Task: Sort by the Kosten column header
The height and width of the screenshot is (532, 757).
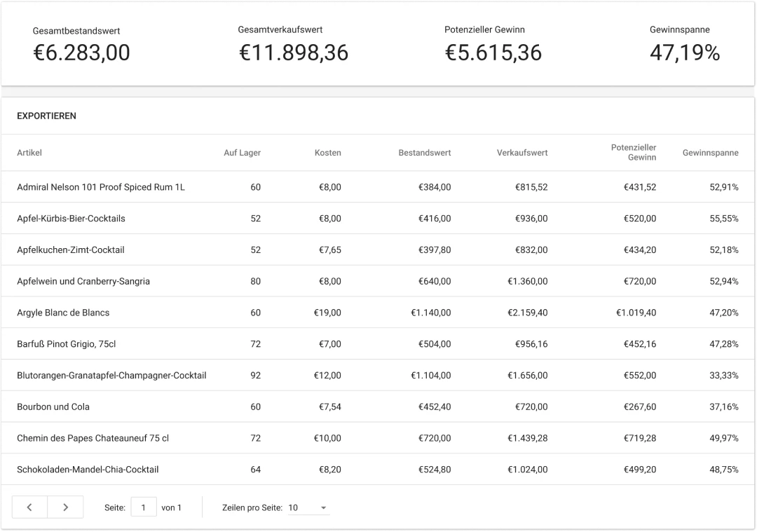Action: click(x=327, y=153)
